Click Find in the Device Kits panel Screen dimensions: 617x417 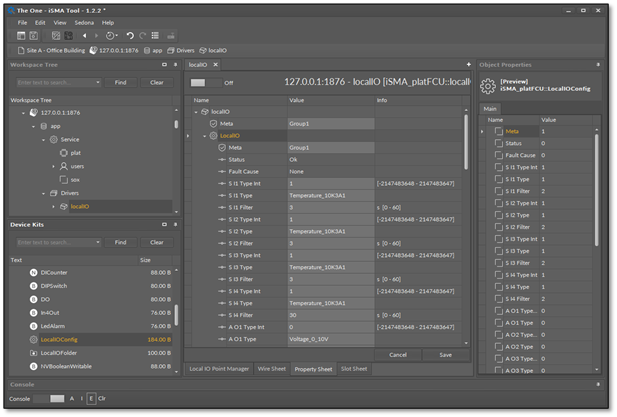120,242
